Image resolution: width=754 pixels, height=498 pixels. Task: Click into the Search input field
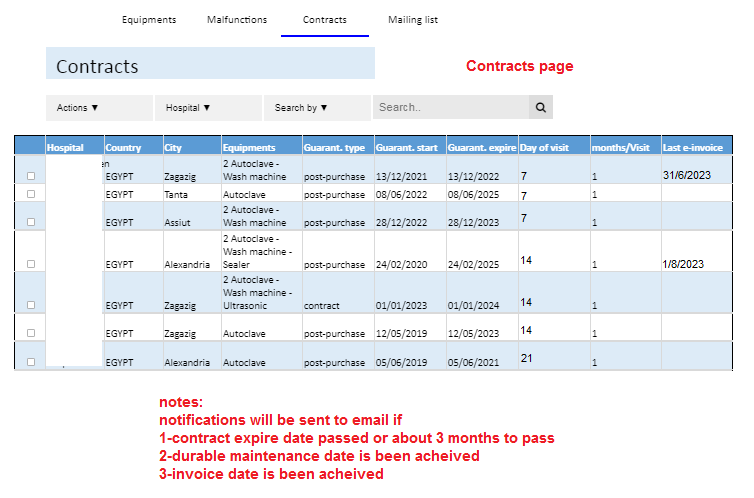pos(450,107)
